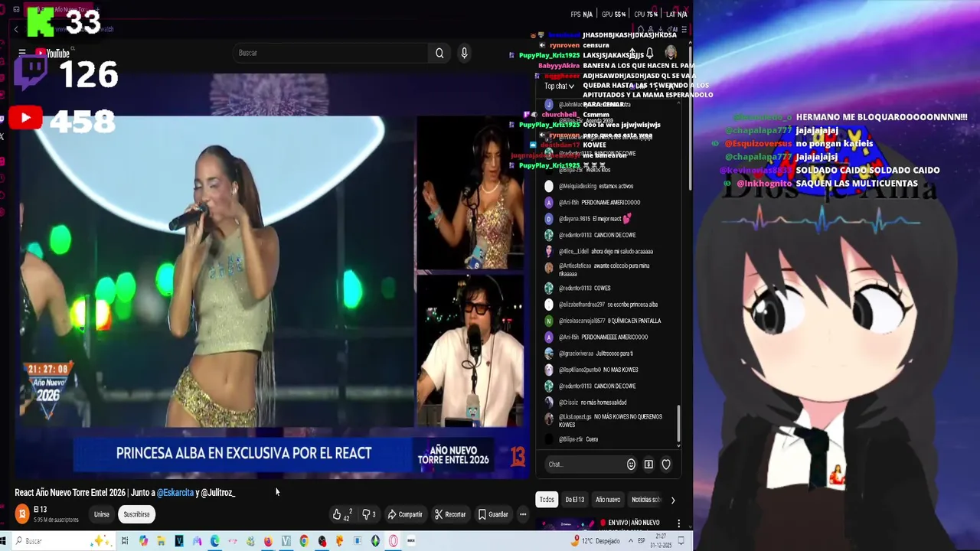Open Microsoft Edge from the taskbar
This screenshot has width=980, height=551.
(x=215, y=541)
